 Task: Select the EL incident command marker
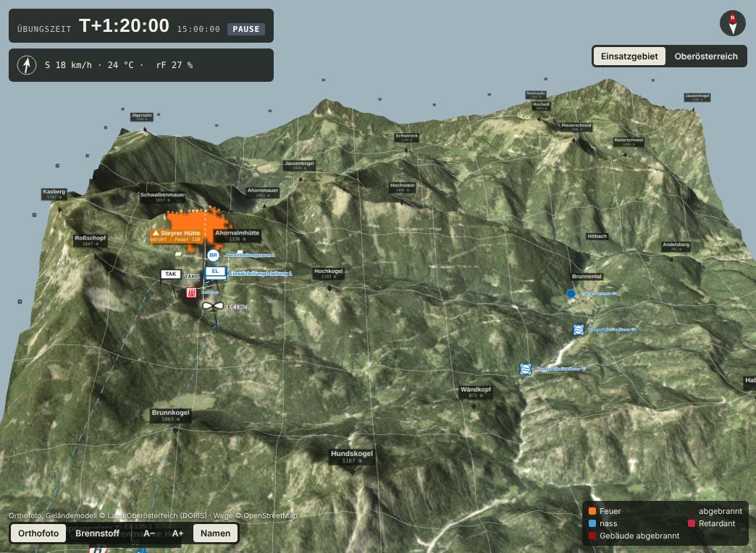(x=216, y=272)
